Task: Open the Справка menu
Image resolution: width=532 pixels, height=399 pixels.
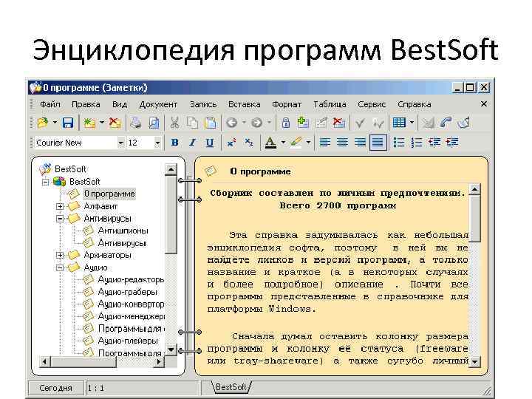Action: 415,104
